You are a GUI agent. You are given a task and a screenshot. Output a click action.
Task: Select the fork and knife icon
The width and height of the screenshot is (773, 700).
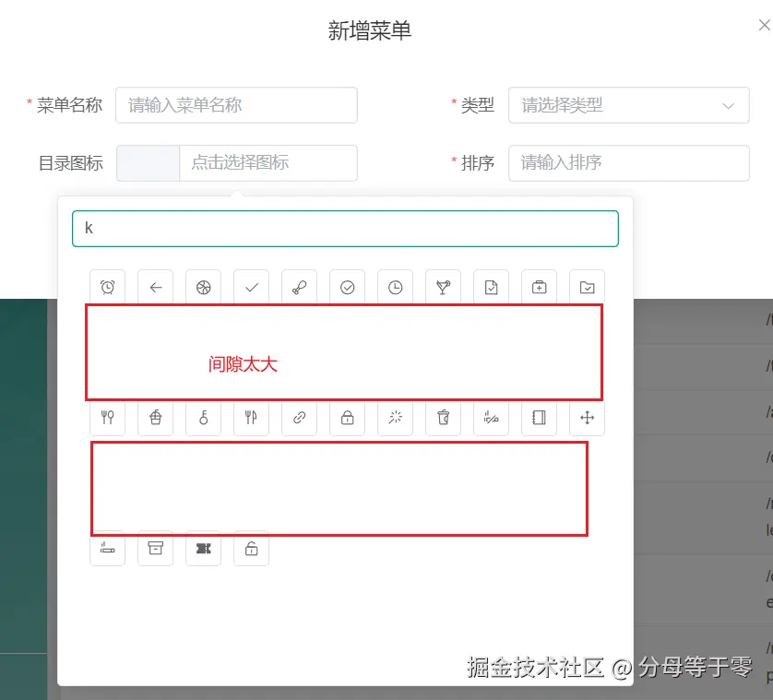point(252,418)
